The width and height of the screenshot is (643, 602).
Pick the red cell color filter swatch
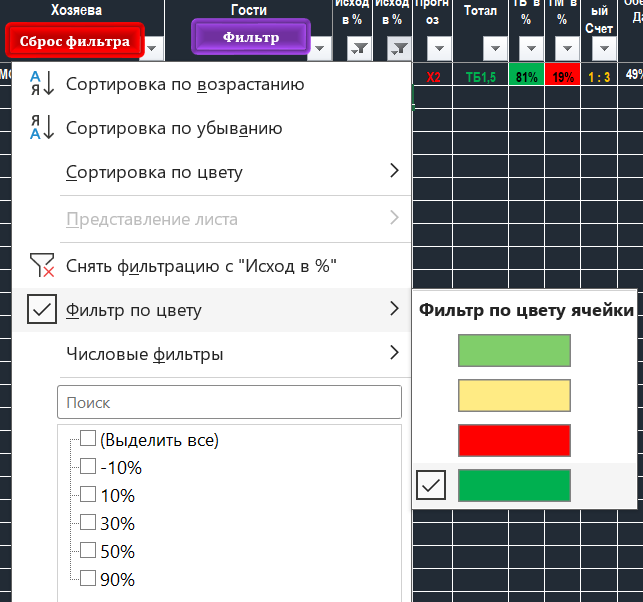click(x=514, y=440)
